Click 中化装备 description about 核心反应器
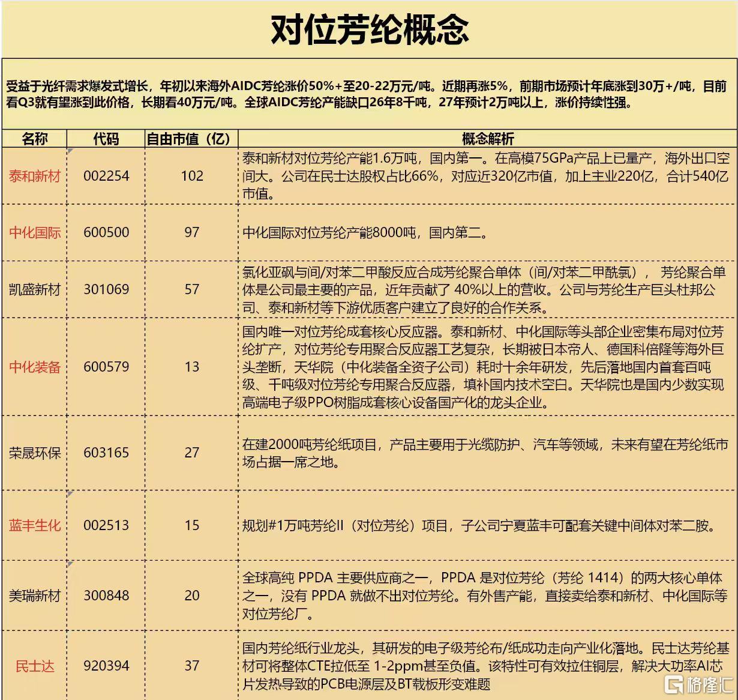This screenshot has height=700, width=738. click(x=484, y=367)
